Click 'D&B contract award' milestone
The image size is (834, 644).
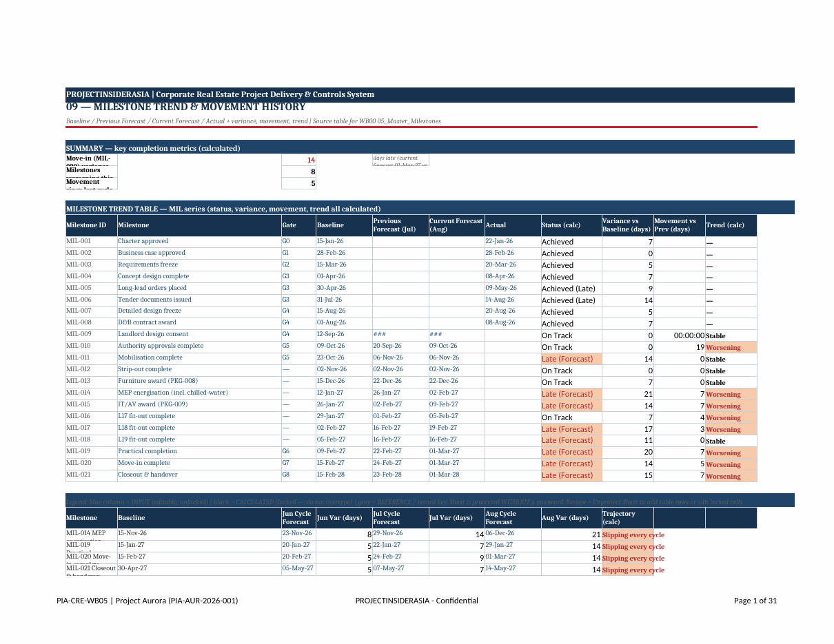[199, 323]
